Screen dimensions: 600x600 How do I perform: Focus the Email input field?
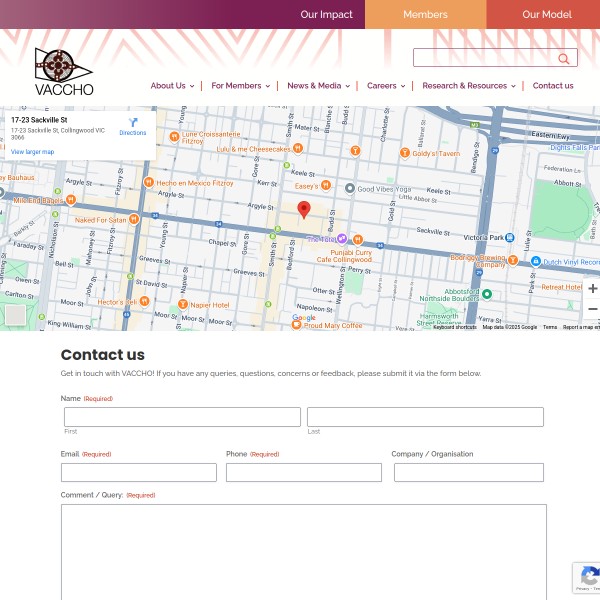[138, 472]
